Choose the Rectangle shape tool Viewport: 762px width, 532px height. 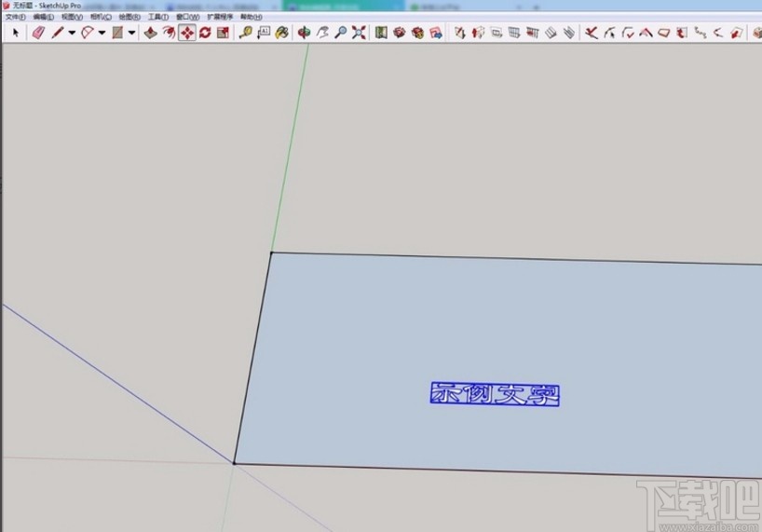(x=117, y=33)
